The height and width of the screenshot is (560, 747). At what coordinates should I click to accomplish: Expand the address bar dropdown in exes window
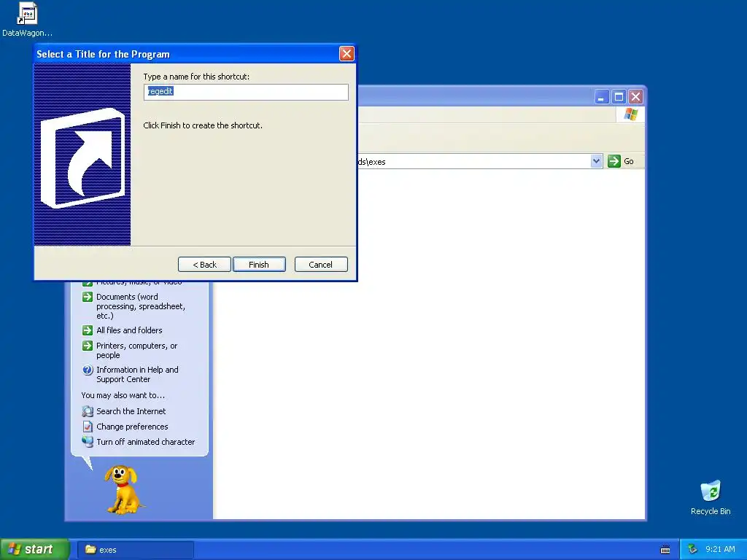click(x=596, y=161)
